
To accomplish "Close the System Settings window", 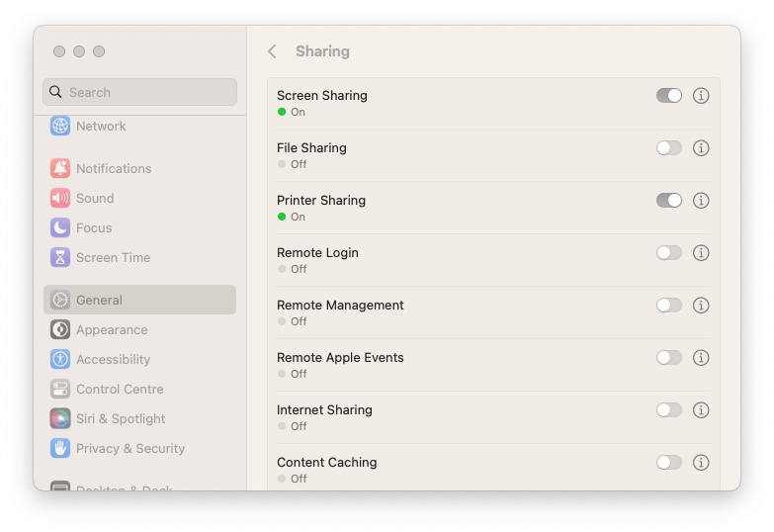I will pos(59,51).
